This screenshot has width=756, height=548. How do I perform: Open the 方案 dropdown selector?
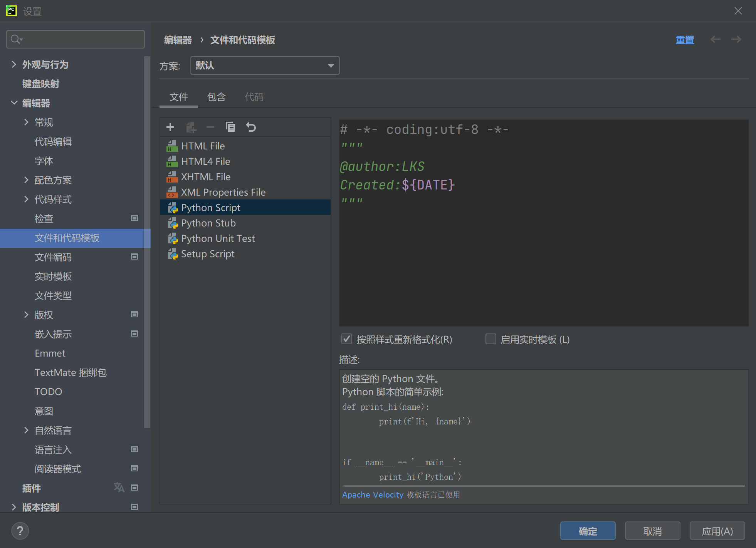tap(264, 66)
